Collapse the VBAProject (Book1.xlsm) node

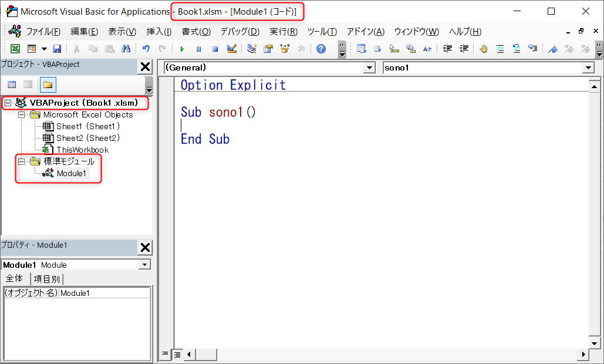8,103
